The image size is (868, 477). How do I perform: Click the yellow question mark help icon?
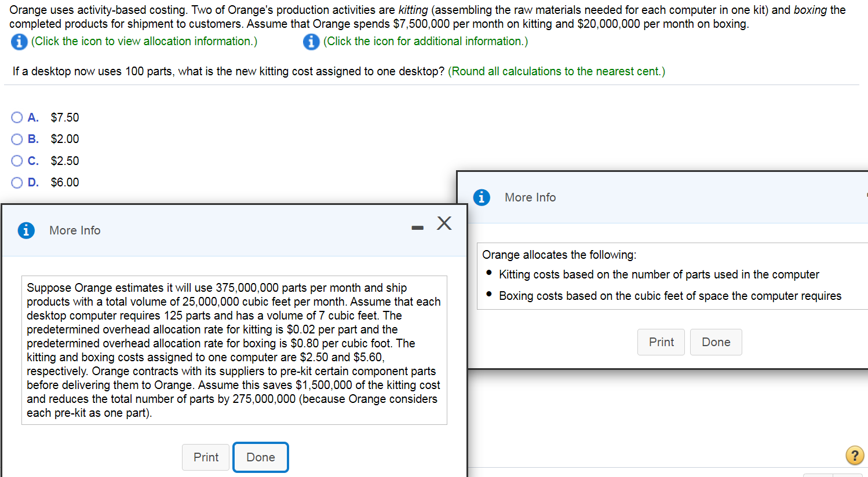click(x=855, y=456)
